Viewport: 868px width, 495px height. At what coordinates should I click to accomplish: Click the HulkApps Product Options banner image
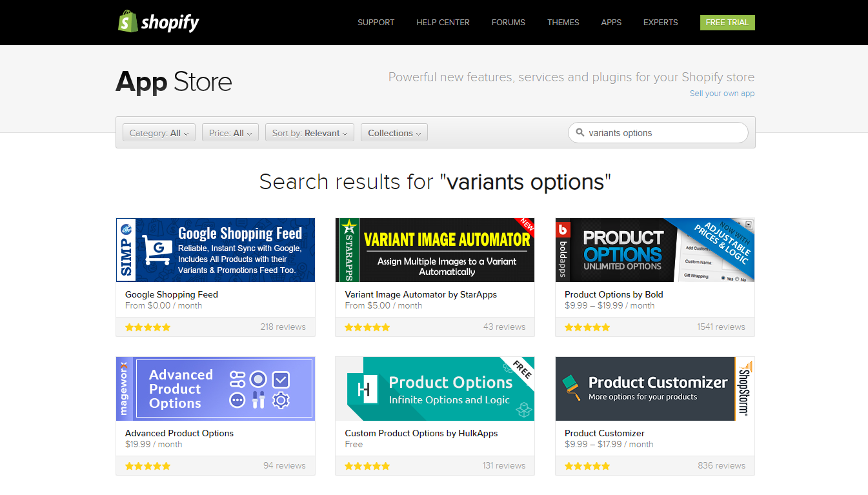435,389
